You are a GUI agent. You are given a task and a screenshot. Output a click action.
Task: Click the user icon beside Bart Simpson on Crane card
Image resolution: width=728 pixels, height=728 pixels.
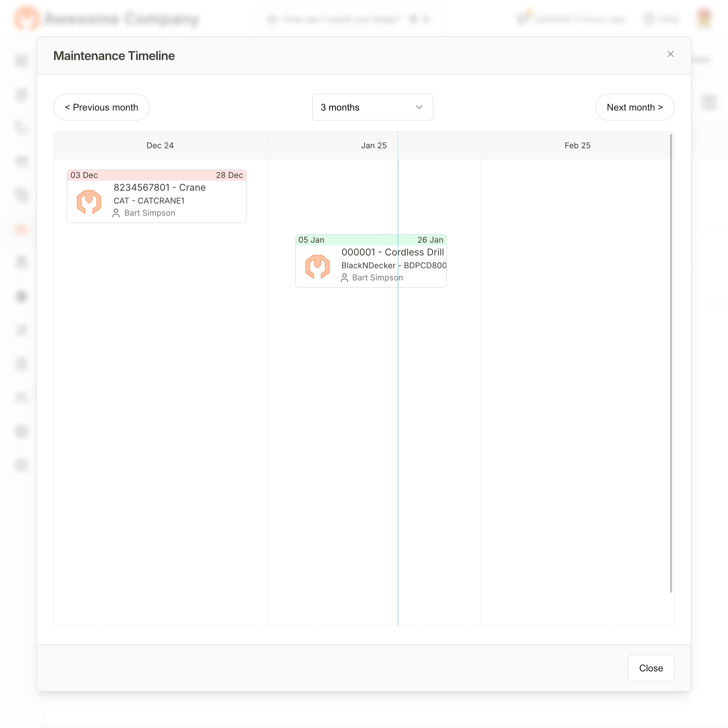[x=116, y=213]
